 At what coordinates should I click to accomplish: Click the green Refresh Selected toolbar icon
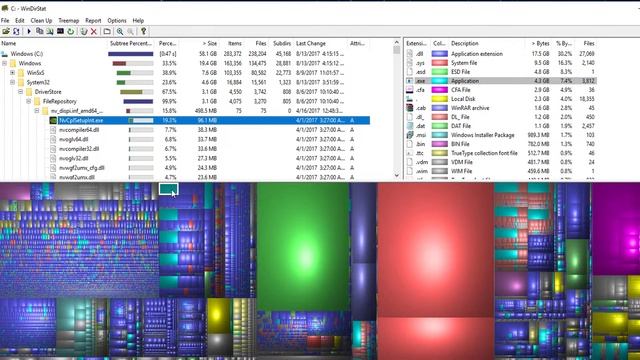(71, 31)
